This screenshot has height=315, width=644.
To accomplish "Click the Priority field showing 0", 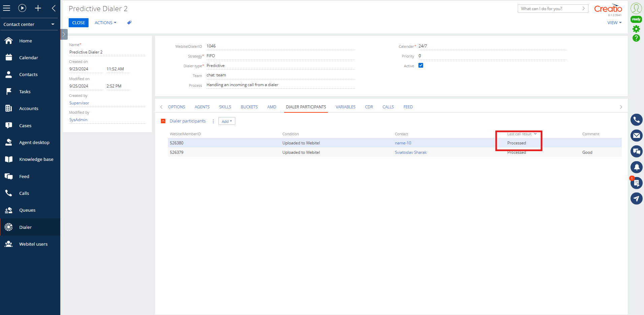I will coord(493,56).
